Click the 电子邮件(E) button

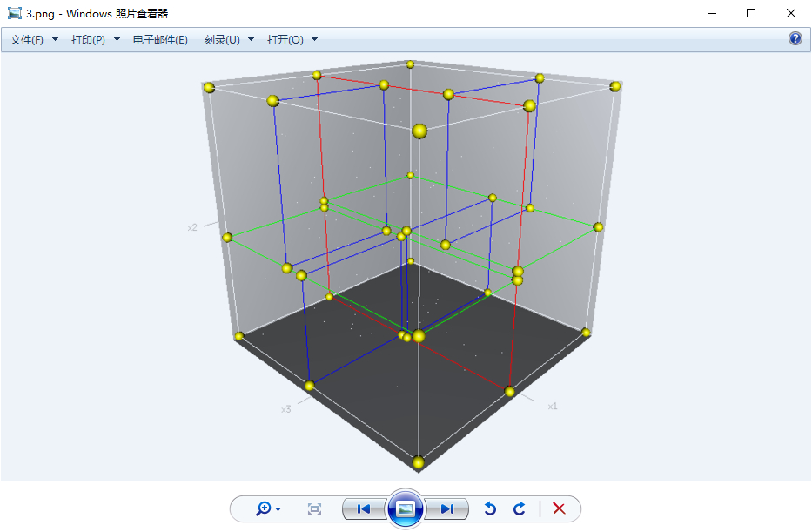click(160, 40)
